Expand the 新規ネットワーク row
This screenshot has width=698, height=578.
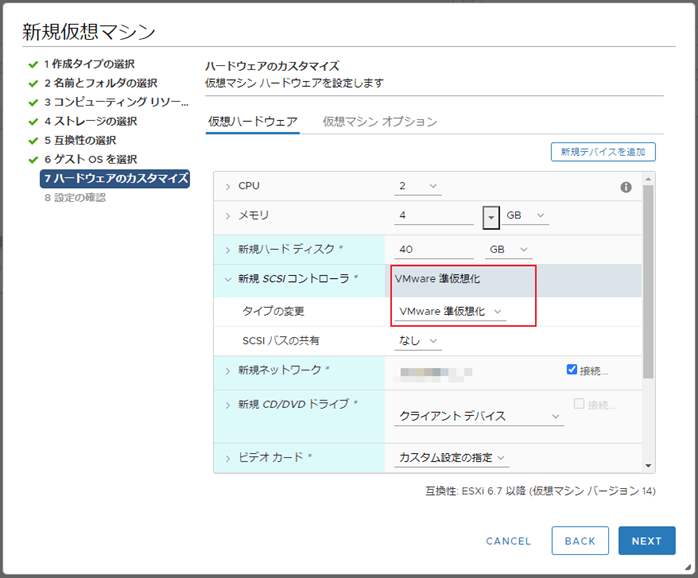[x=228, y=370]
